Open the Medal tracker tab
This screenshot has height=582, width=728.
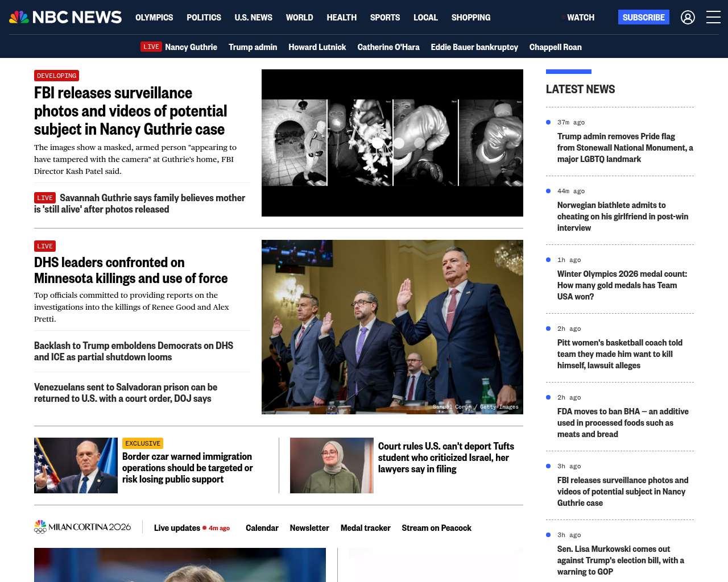click(365, 528)
